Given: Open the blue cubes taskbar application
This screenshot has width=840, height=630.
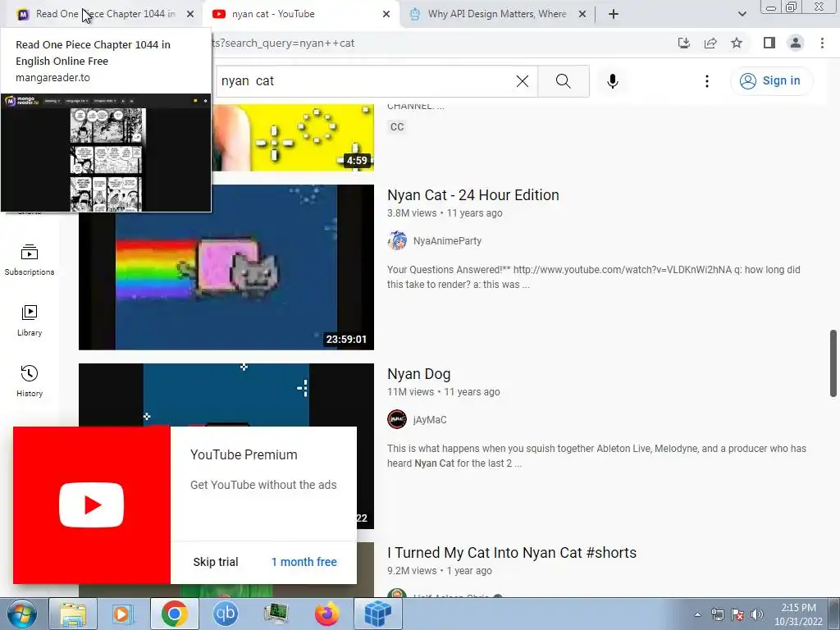Looking at the screenshot, I should [377, 614].
